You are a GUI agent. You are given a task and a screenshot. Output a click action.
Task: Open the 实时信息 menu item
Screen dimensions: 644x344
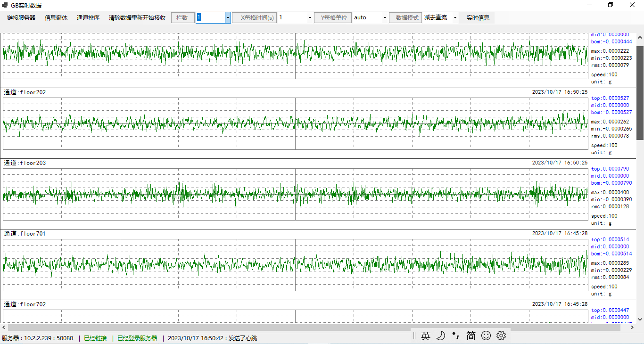pyautogui.click(x=478, y=18)
